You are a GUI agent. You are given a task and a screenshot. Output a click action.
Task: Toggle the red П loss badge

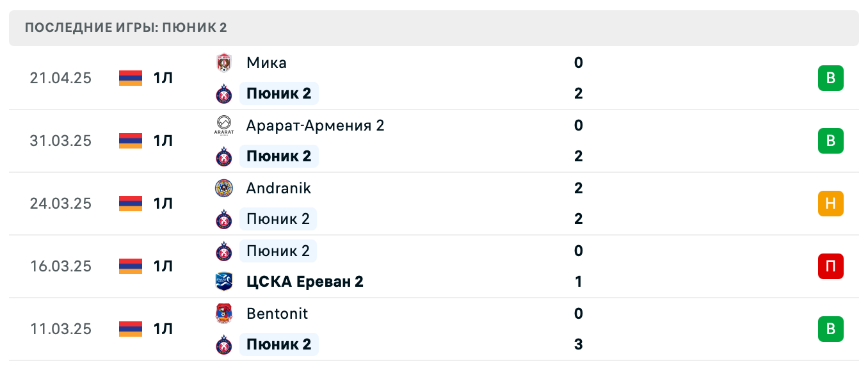tap(831, 266)
